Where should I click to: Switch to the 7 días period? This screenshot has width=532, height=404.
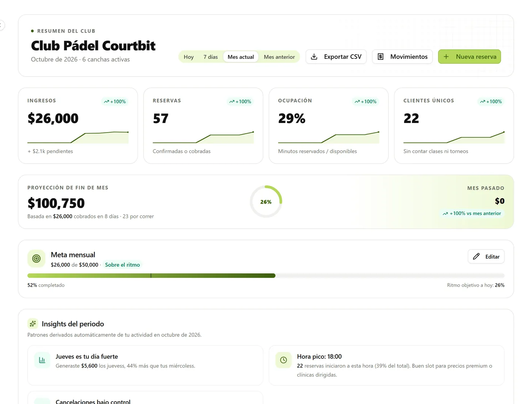211,57
